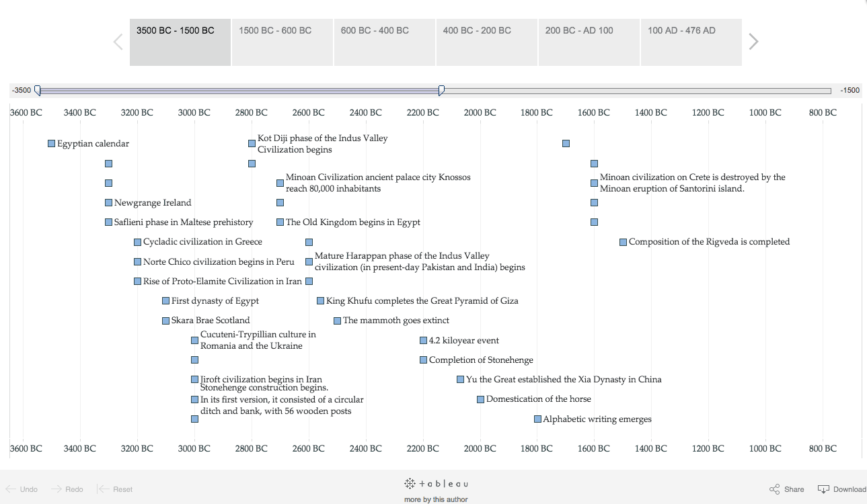Viewport: 867px width, 504px height.
Task: Select the marker for Completion of Stonehenge
Action: [x=422, y=360]
